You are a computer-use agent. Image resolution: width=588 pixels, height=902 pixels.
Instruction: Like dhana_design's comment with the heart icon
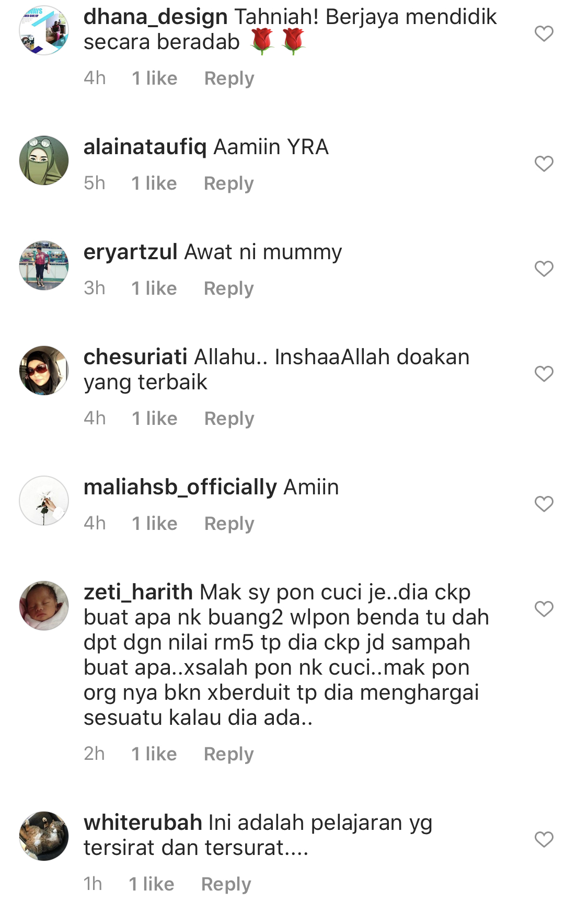[x=544, y=33]
